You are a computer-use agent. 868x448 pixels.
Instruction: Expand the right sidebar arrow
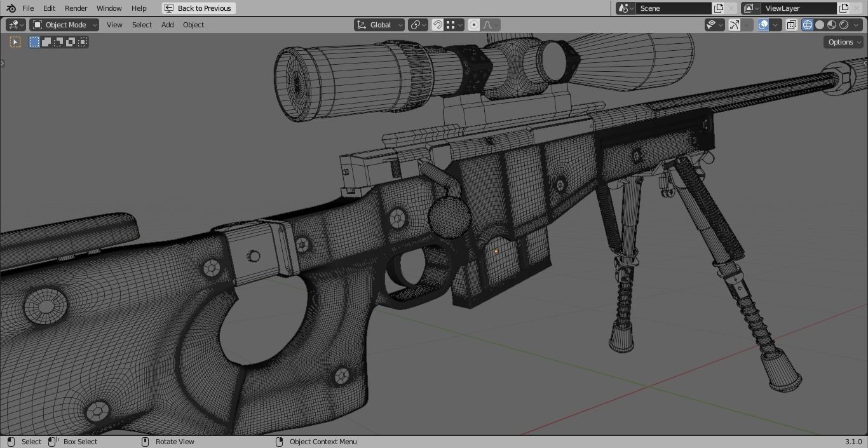(865, 63)
